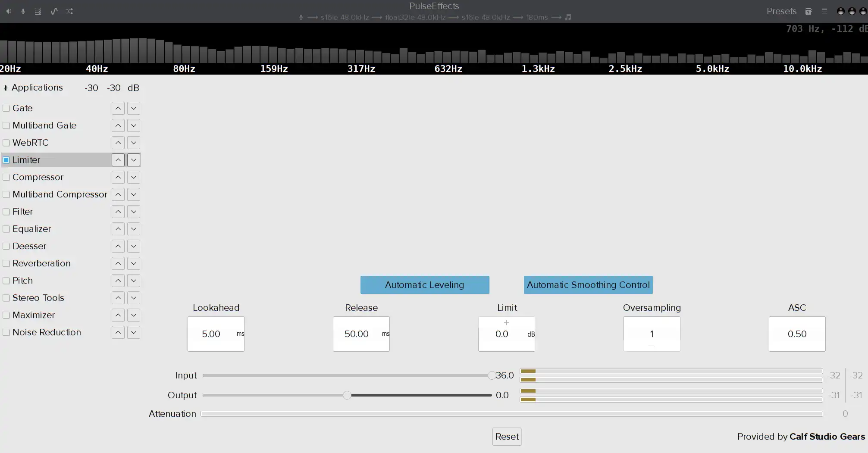Image resolution: width=868 pixels, height=453 pixels.
Task: Select the Multiband Compressor plugin label
Action: click(x=60, y=194)
